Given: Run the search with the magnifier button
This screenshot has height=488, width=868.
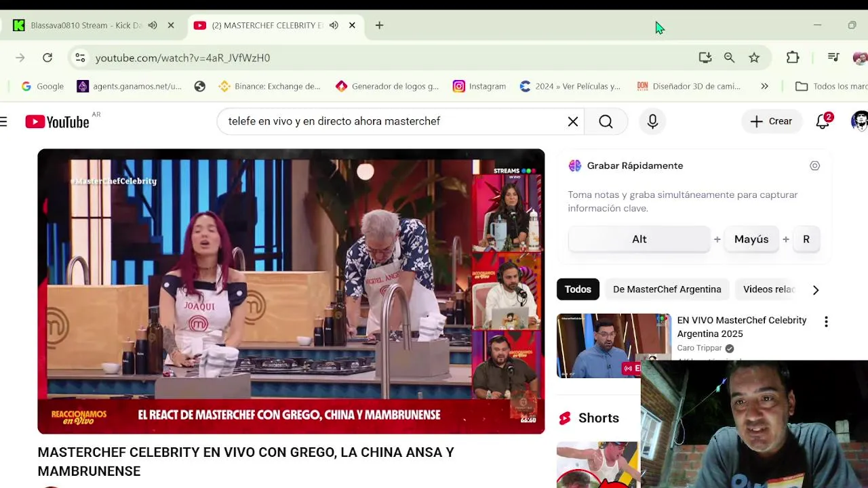Looking at the screenshot, I should click(606, 121).
